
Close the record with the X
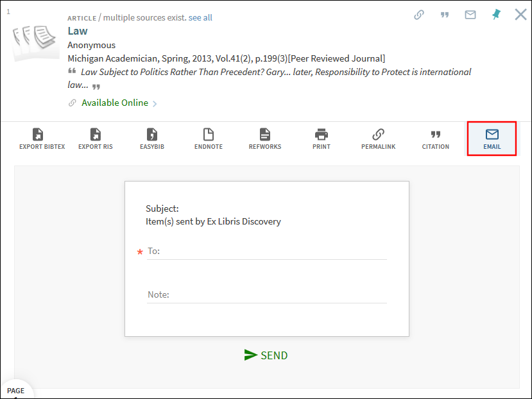pos(520,14)
